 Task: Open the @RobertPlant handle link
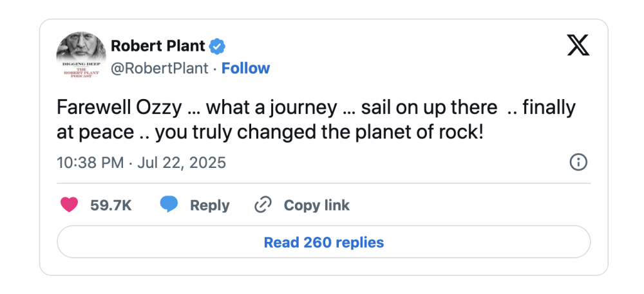(x=159, y=68)
